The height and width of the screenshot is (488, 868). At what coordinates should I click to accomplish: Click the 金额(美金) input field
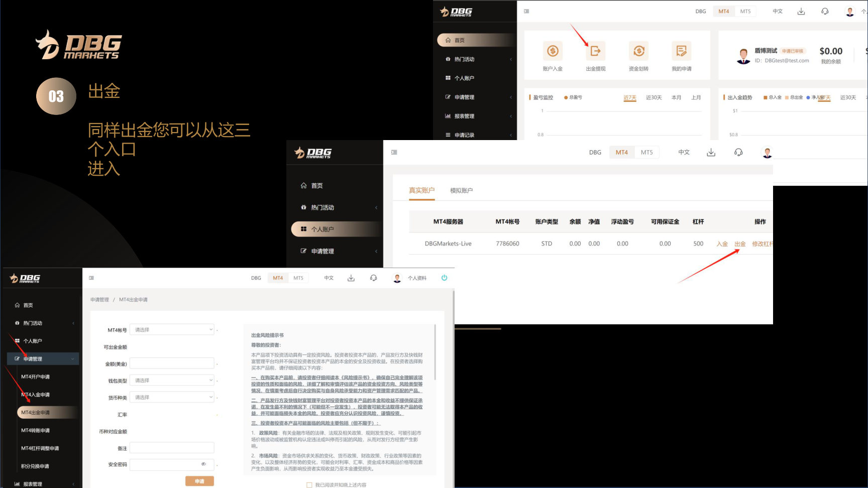172,363
